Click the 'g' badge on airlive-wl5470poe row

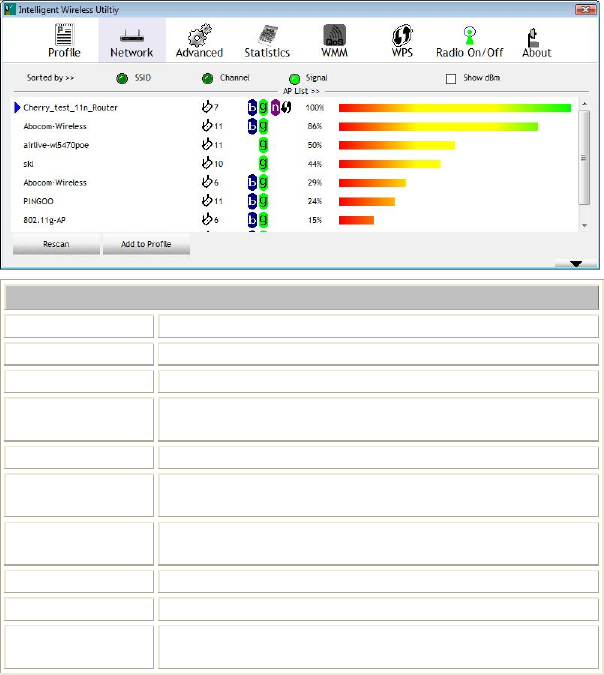(x=263, y=144)
